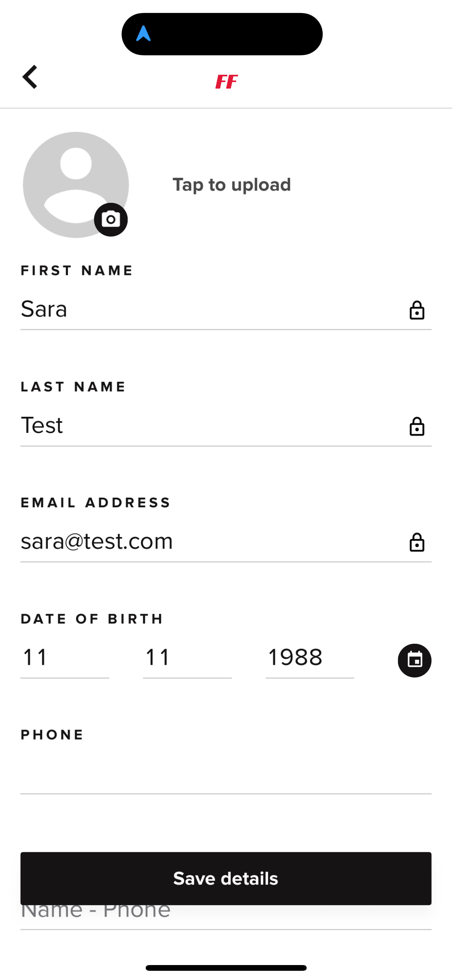This screenshot has height=980, width=452.
Task: Tap the "Tap to upload" text
Action: tap(232, 185)
